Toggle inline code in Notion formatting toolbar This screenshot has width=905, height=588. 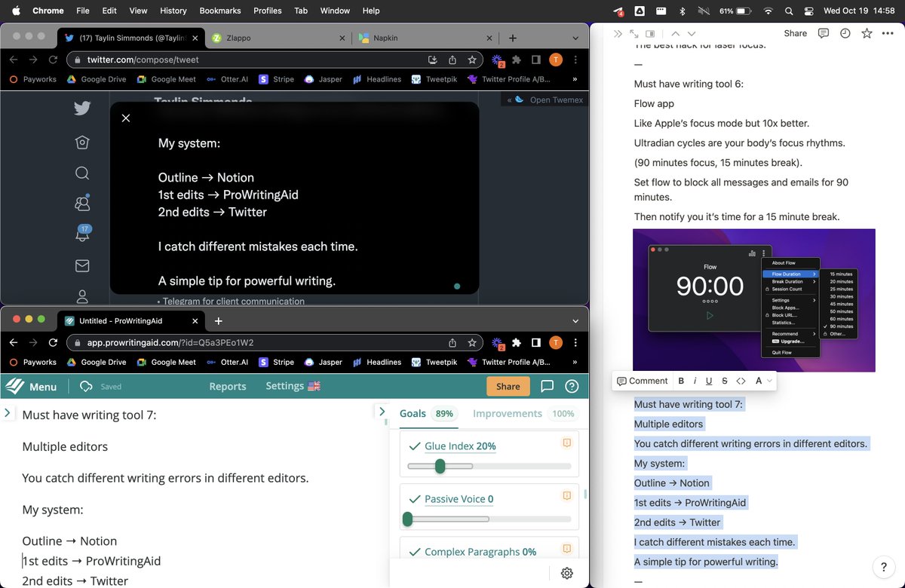[x=741, y=381]
